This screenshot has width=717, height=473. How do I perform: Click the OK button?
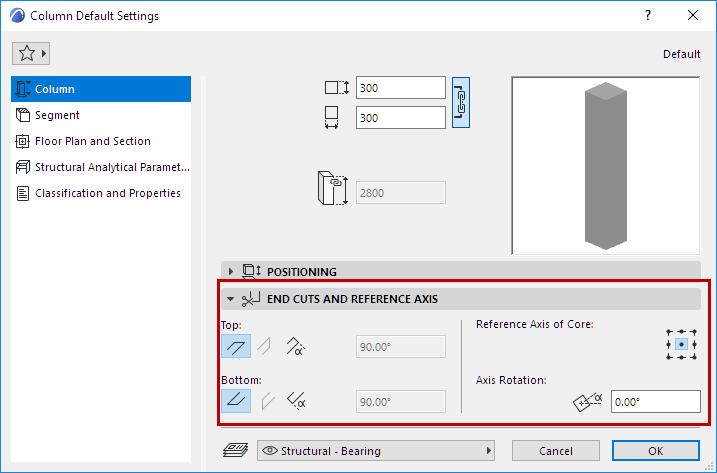(656, 450)
